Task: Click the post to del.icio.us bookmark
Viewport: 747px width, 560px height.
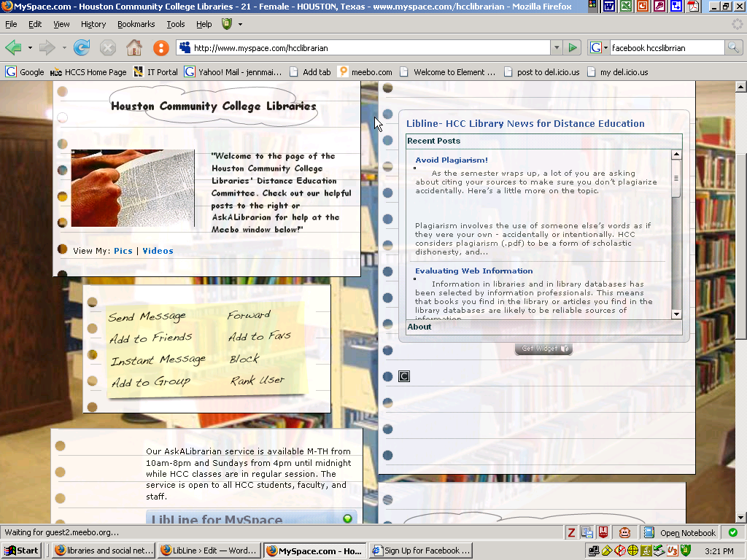Action: coord(542,72)
